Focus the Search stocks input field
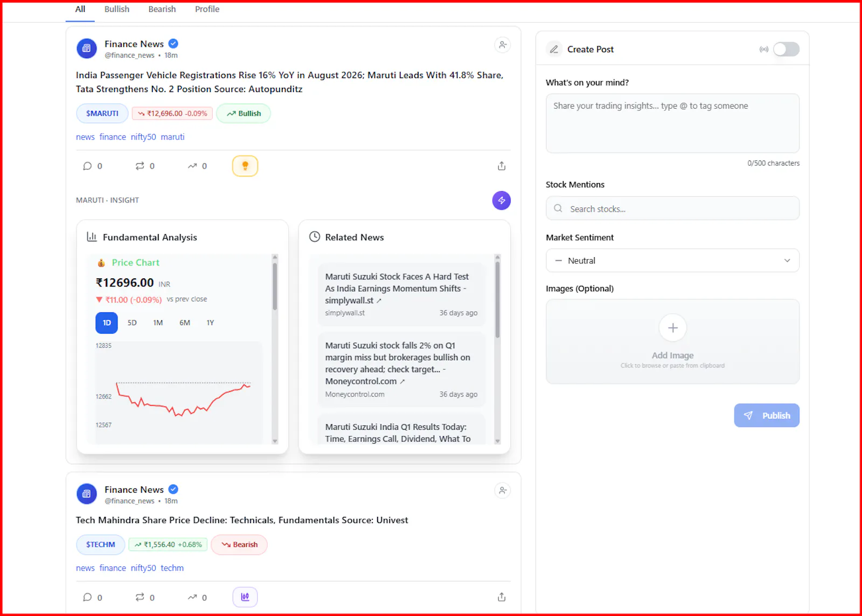The height and width of the screenshot is (616, 862). tap(672, 208)
